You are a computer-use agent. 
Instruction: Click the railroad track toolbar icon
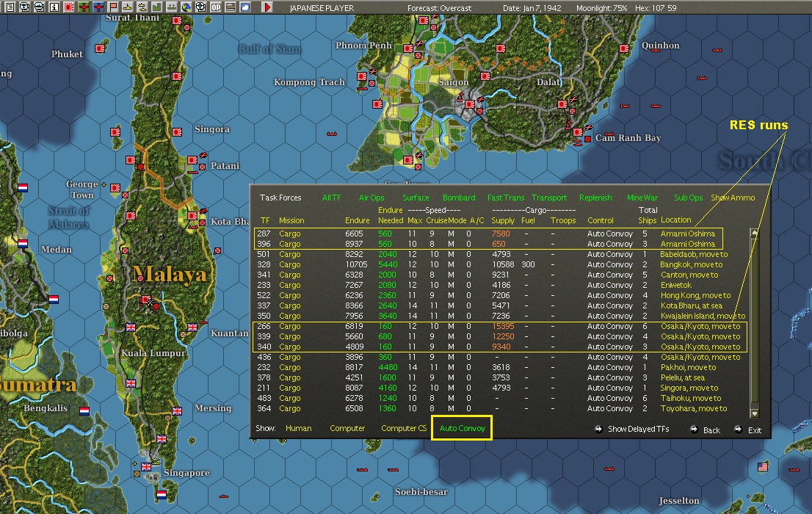[x=231, y=7]
